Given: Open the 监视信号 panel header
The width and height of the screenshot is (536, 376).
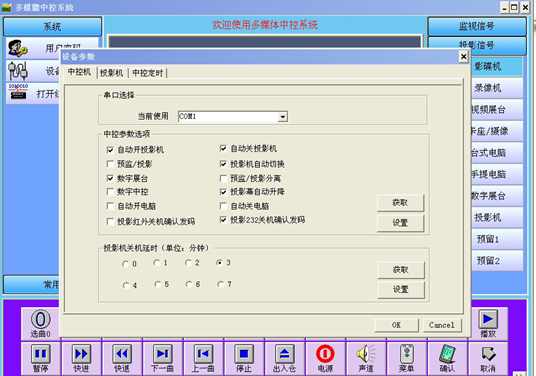Looking at the screenshot, I should [x=477, y=26].
